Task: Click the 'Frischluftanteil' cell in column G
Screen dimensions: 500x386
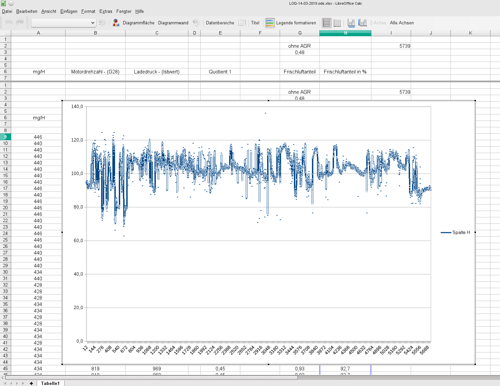Action: (299, 72)
